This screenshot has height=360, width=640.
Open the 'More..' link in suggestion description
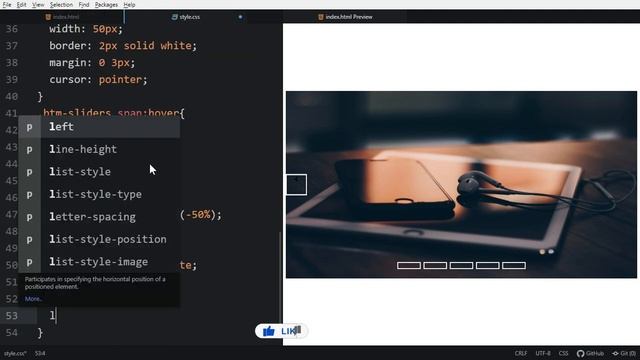click(33, 299)
